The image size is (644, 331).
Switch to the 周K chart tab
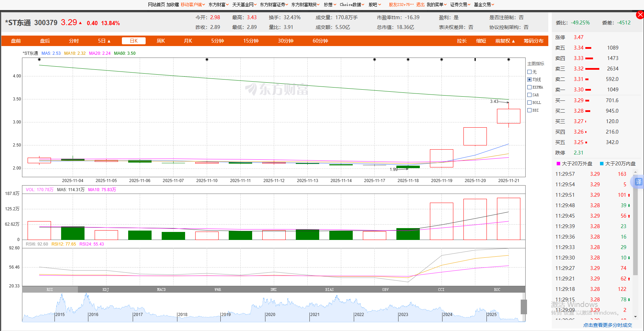(161, 41)
